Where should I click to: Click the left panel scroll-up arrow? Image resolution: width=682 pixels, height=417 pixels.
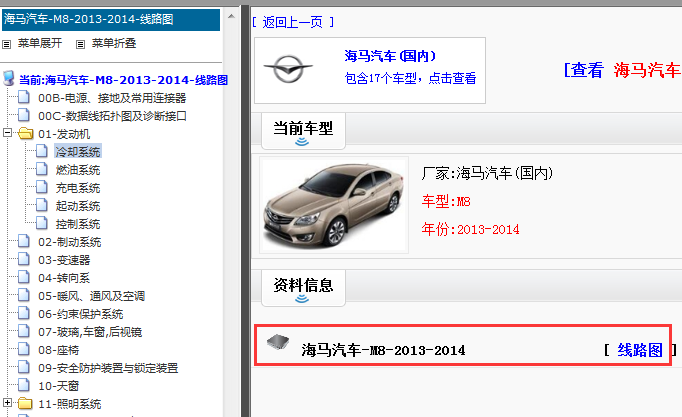point(231,17)
